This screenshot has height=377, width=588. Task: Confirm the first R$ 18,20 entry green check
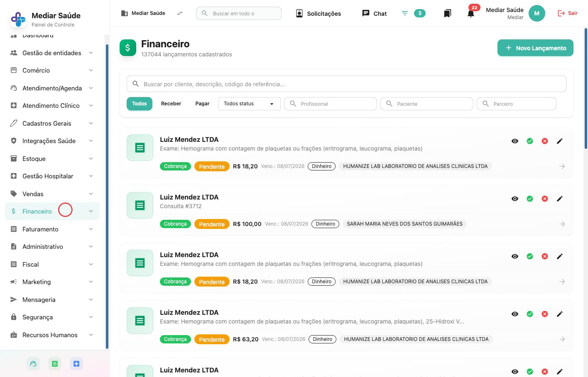click(x=530, y=141)
